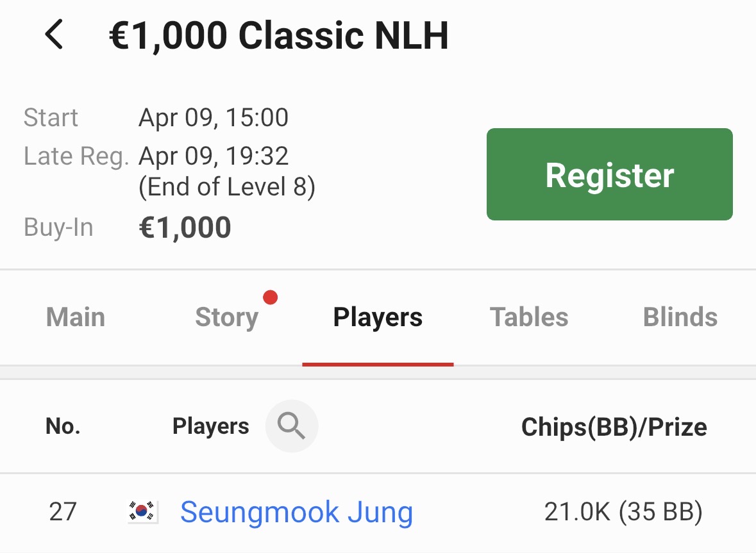Image resolution: width=756 pixels, height=553 pixels.
Task: Click the Chips(BB)/Prize column header
Action: [614, 427]
